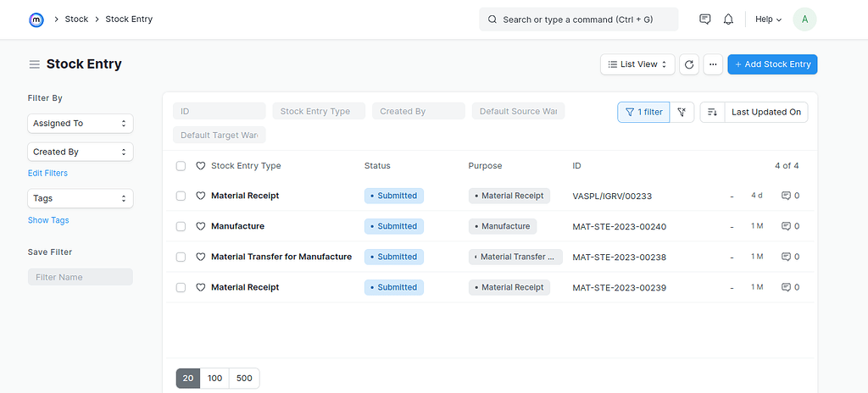868x393 pixels.
Task: Click Material Transfer purpose pill
Action: coord(515,257)
